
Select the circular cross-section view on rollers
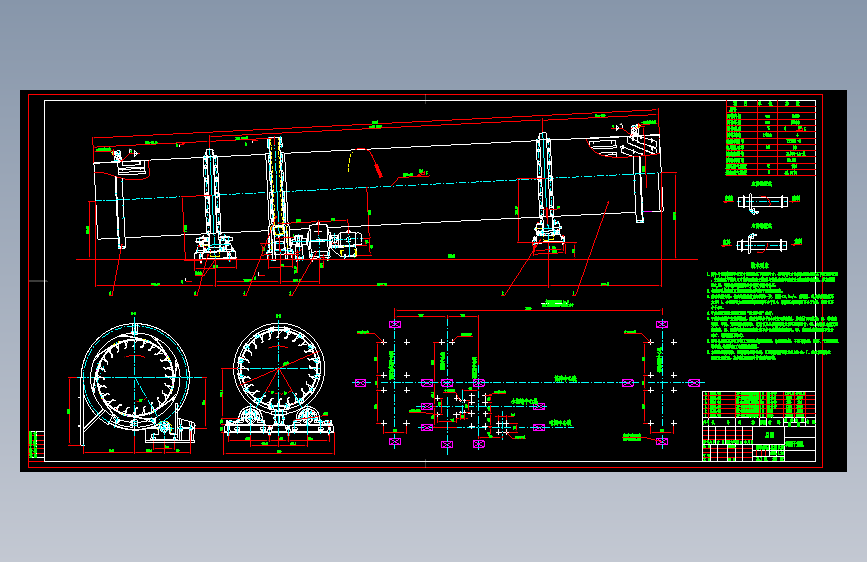coord(278,384)
